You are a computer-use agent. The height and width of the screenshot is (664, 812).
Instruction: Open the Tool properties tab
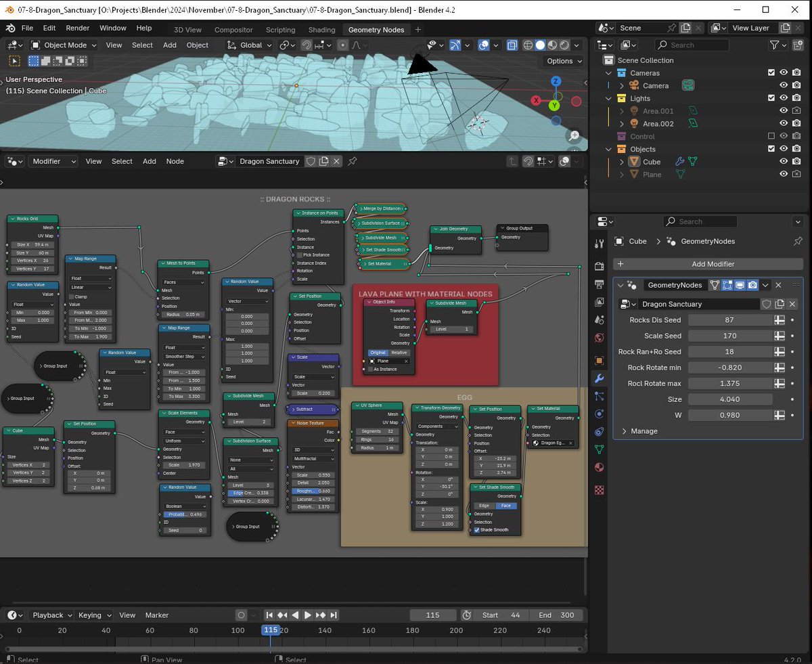[x=599, y=244]
